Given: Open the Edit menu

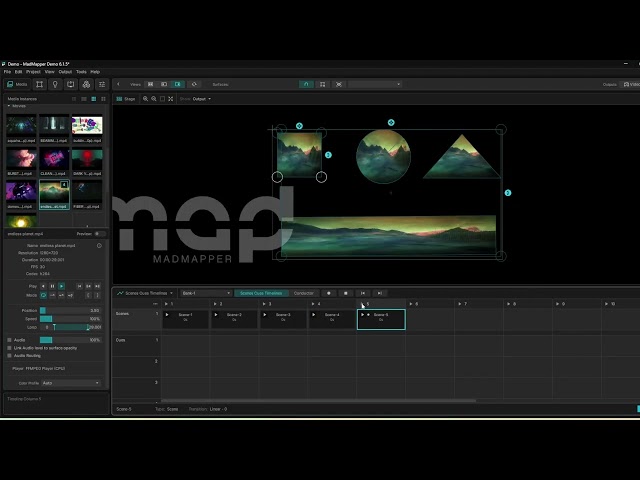Looking at the screenshot, I should [18, 72].
